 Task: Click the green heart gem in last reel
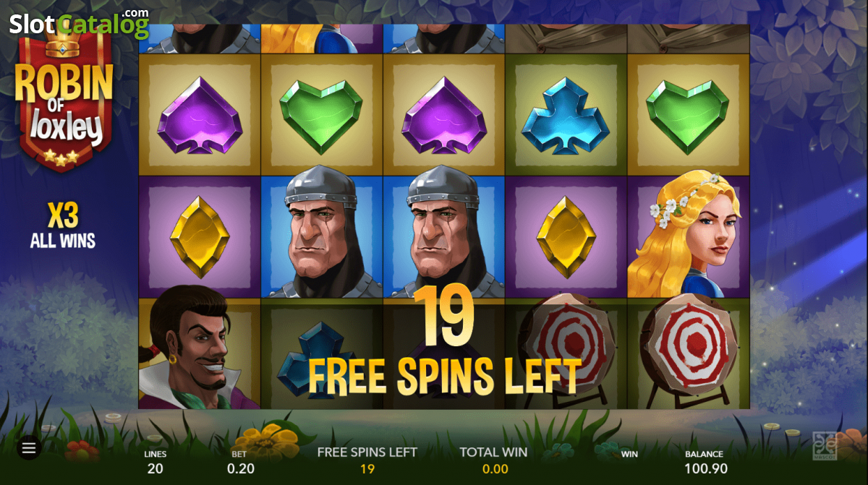tap(687, 114)
